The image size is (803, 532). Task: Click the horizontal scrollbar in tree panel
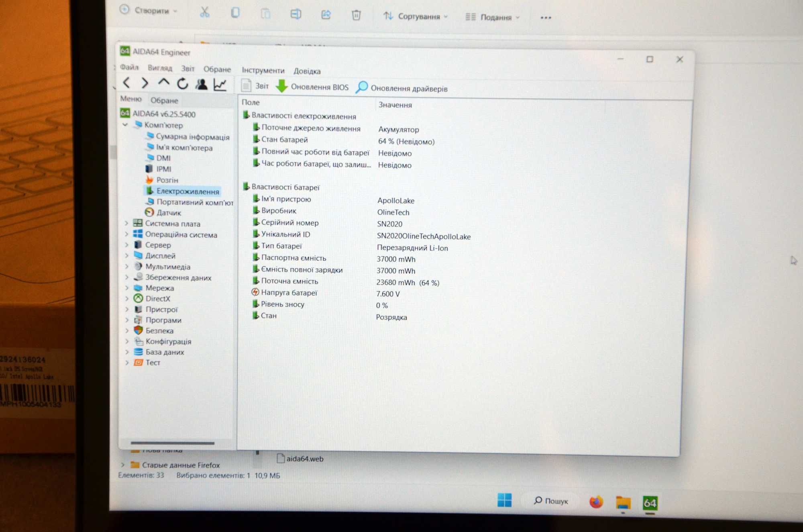(x=173, y=443)
